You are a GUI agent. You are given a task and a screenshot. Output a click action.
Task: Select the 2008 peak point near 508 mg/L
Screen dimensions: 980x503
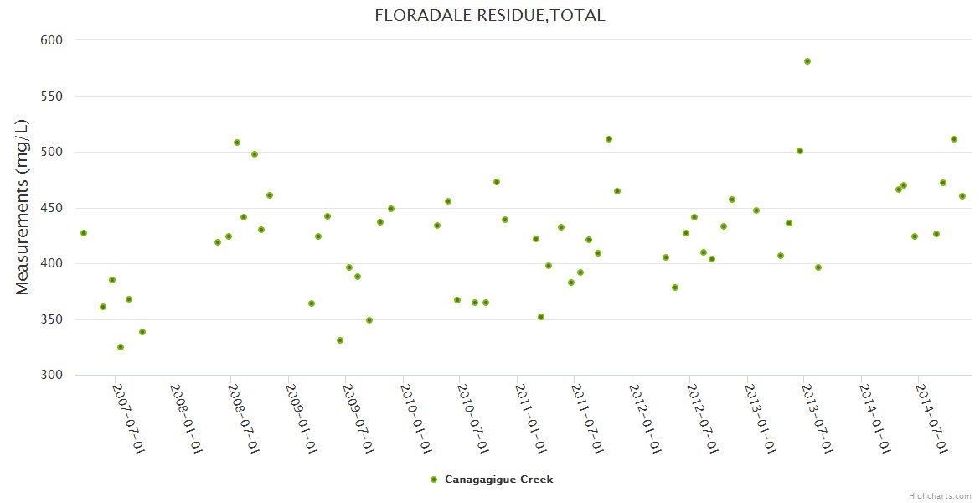(x=237, y=143)
